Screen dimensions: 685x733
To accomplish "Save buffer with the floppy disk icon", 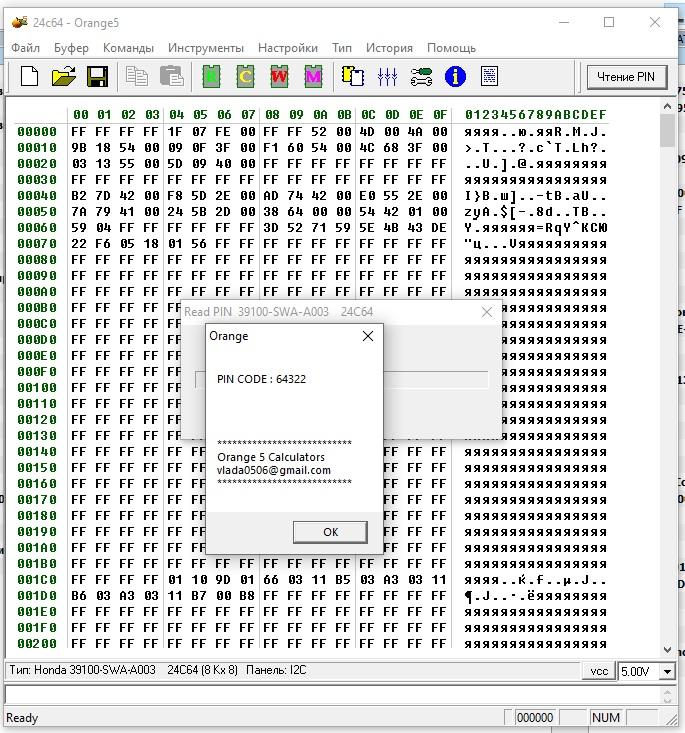I will coord(97,76).
